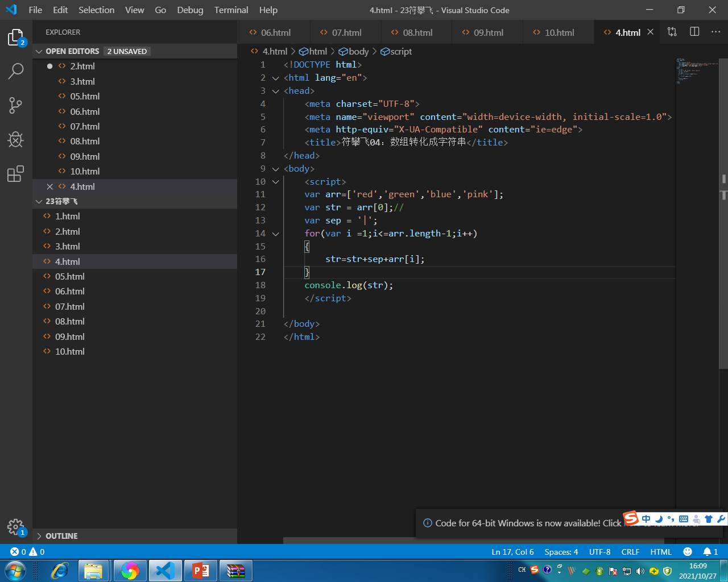This screenshot has width=728, height=582.
Task: Open 1.html in folder tree
Action: point(135,217)
